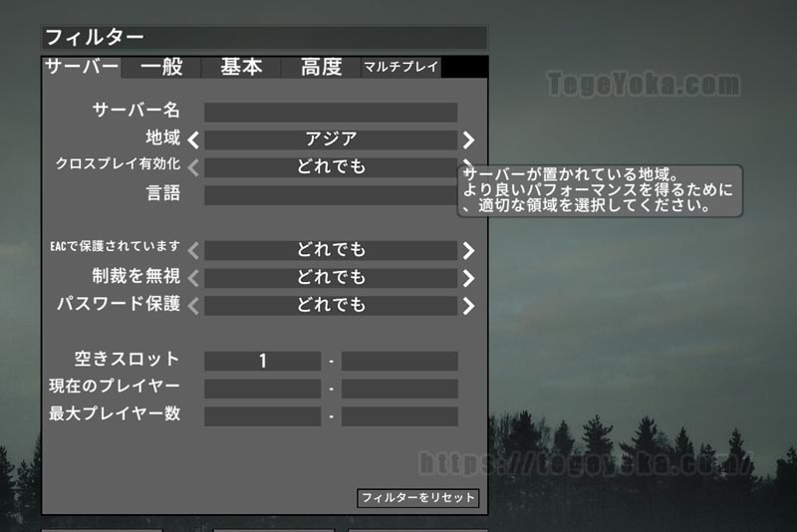Viewport: 797px width, 532px height.
Task: Click the 現在のプレイヤー maximum field
Action: click(399, 389)
